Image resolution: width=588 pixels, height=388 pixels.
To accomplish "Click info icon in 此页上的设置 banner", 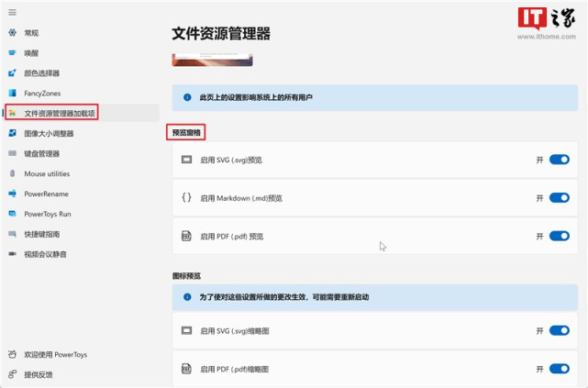I will 187,97.
